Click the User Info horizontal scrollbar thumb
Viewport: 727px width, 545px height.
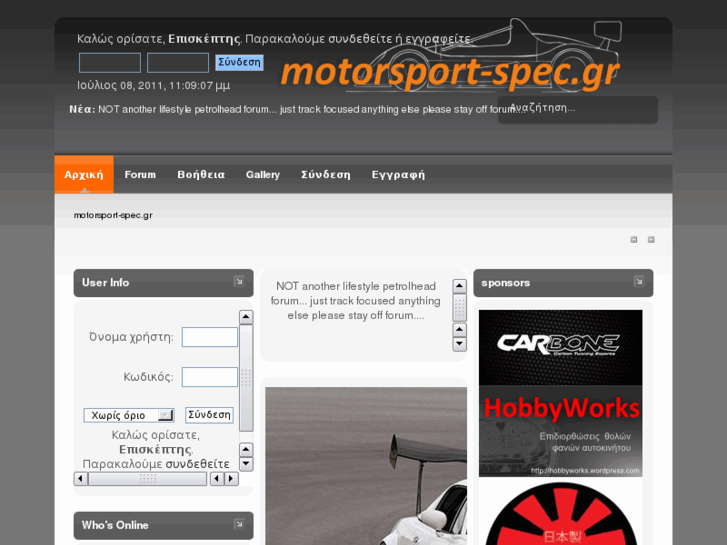pos(147,479)
